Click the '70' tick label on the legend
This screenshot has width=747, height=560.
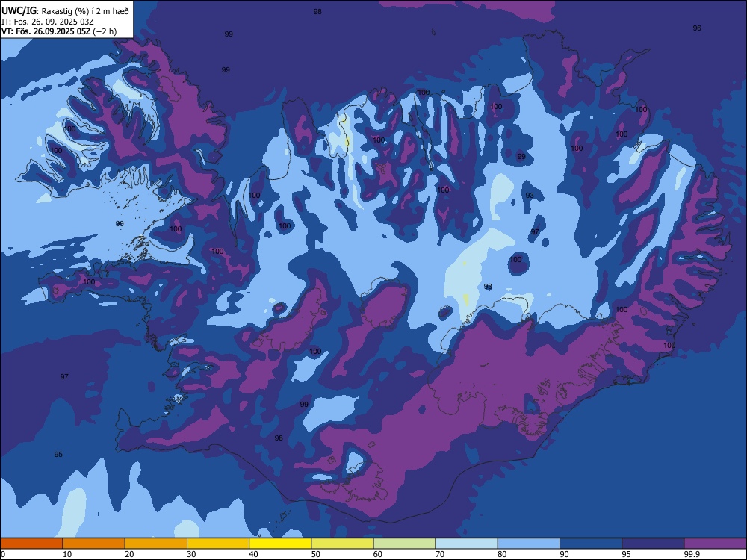pos(440,554)
